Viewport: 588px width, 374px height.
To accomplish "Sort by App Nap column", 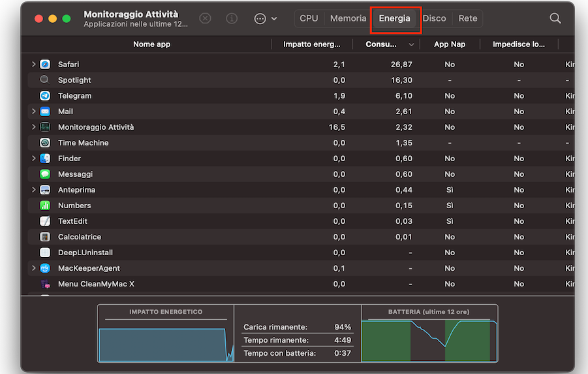I will click(450, 44).
